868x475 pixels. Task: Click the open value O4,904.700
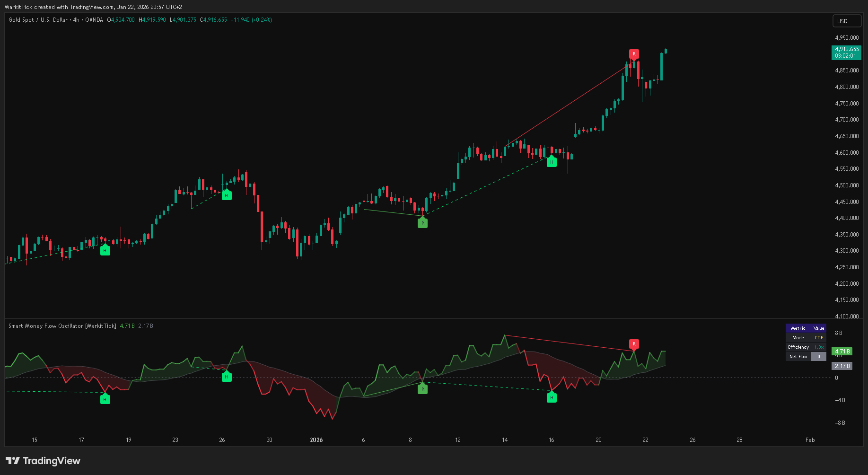[x=121, y=20]
